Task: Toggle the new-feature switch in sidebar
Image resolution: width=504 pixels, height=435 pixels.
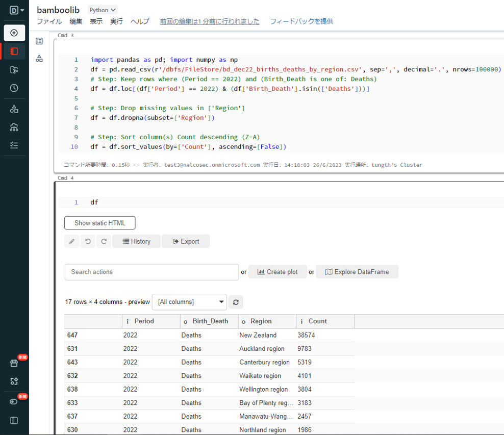Action: (x=14, y=401)
